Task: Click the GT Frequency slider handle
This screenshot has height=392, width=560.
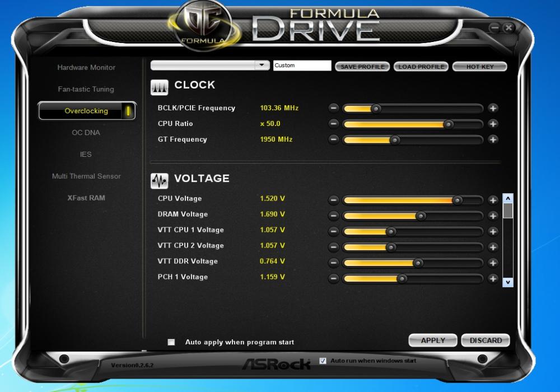Action: point(395,139)
